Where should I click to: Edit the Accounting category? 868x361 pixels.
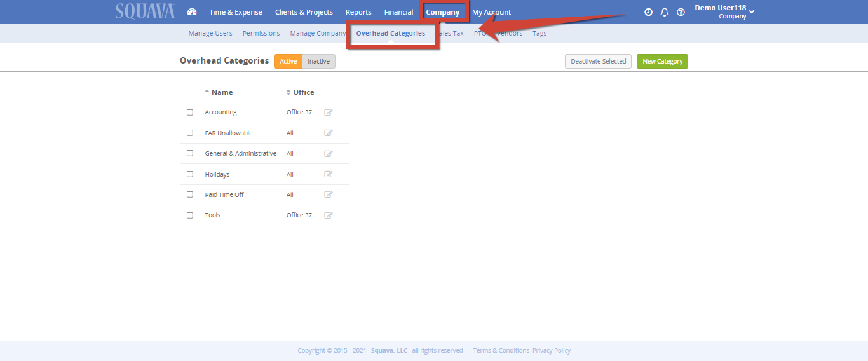click(329, 112)
